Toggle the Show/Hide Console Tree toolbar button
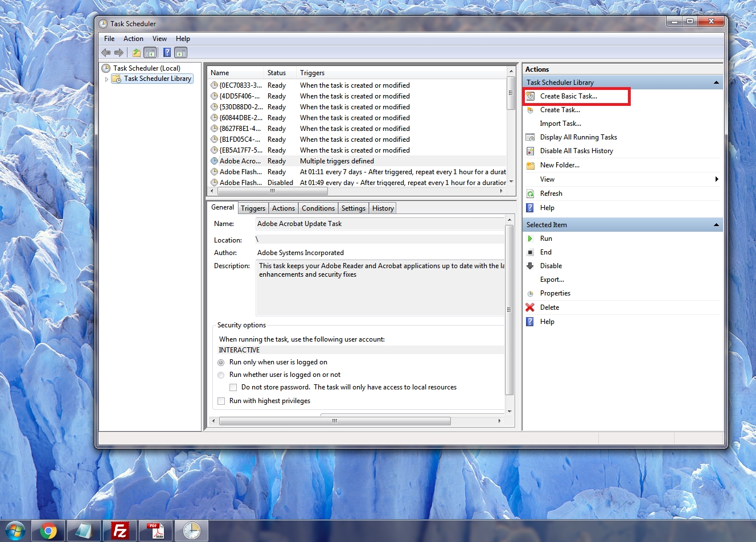This screenshot has width=756, height=542. 150,53
